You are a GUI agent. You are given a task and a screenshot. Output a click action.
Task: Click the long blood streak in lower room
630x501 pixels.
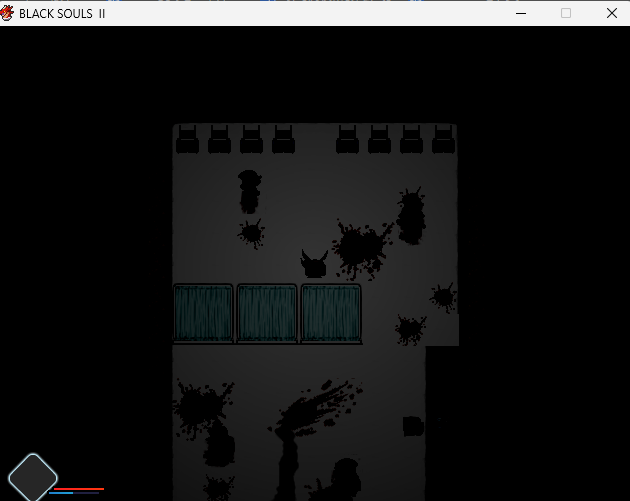[x=315, y=408]
